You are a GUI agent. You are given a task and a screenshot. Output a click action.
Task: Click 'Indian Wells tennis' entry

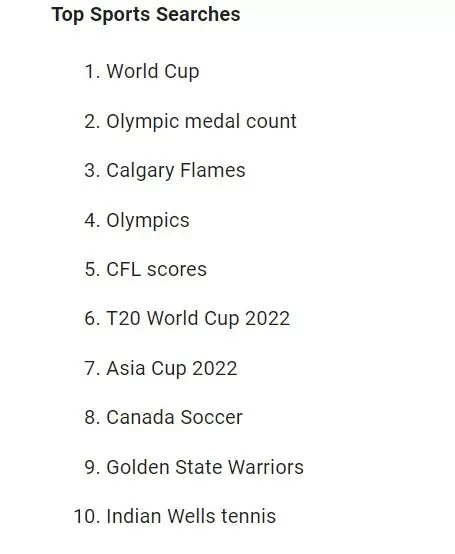pos(191,516)
